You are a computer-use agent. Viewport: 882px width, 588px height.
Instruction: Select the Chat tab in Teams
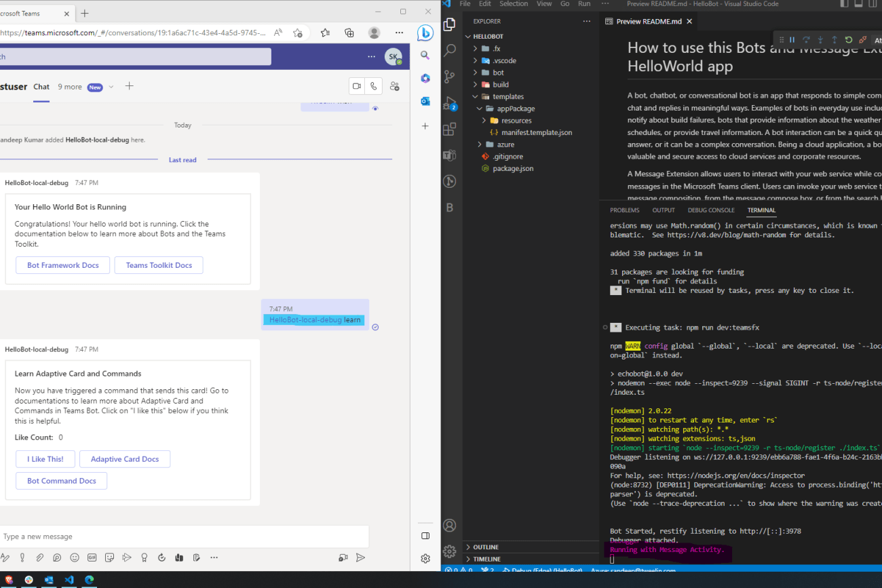point(41,87)
